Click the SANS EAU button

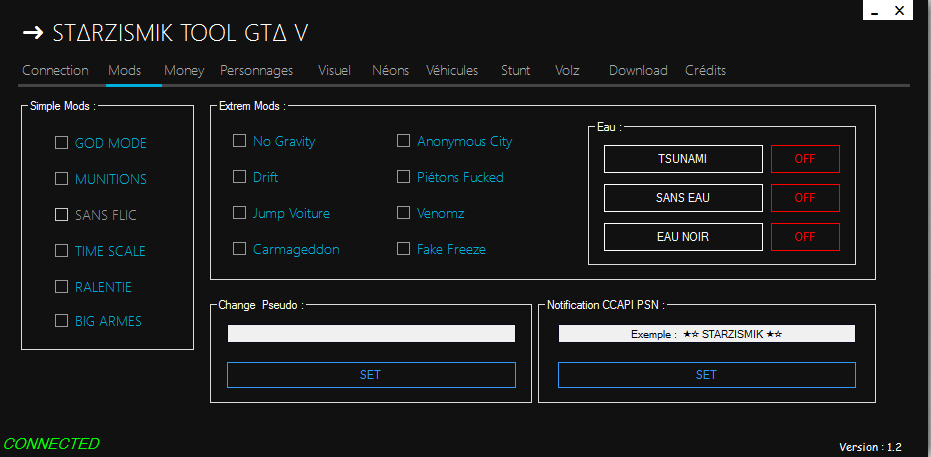click(x=683, y=198)
